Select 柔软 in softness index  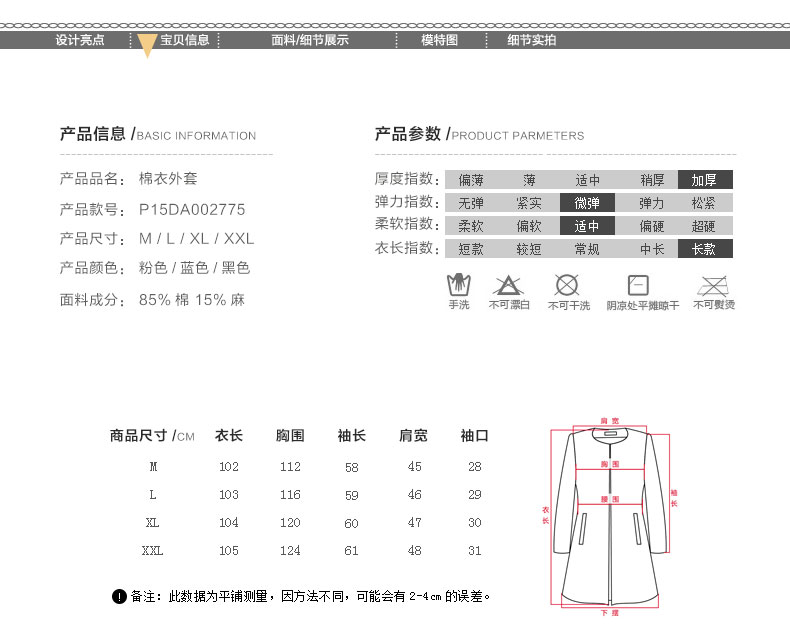point(471,226)
